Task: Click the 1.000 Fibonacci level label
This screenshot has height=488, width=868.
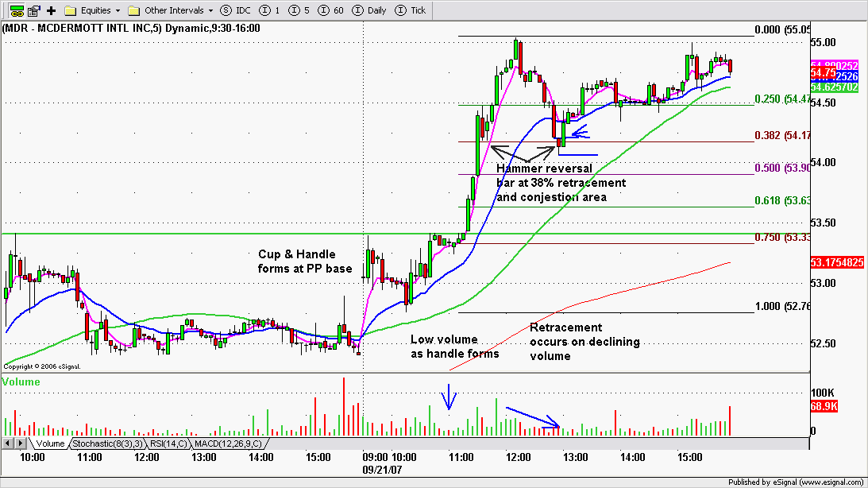Action: pos(782,306)
